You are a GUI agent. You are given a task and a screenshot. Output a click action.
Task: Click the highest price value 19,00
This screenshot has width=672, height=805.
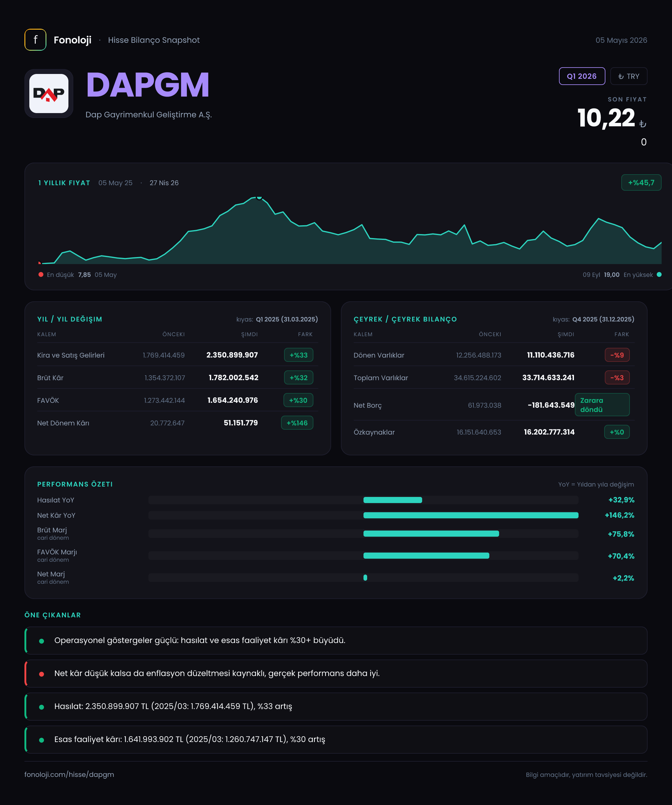612,275
